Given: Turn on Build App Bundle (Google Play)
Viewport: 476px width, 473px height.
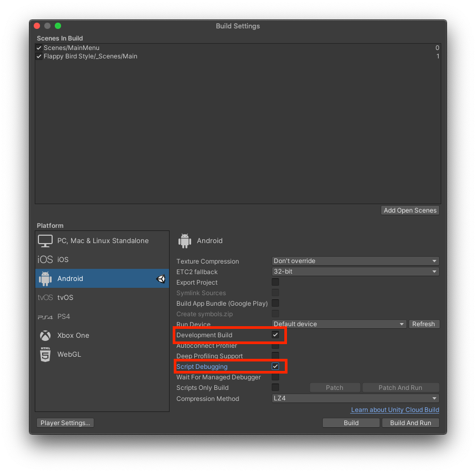Looking at the screenshot, I should (275, 303).
